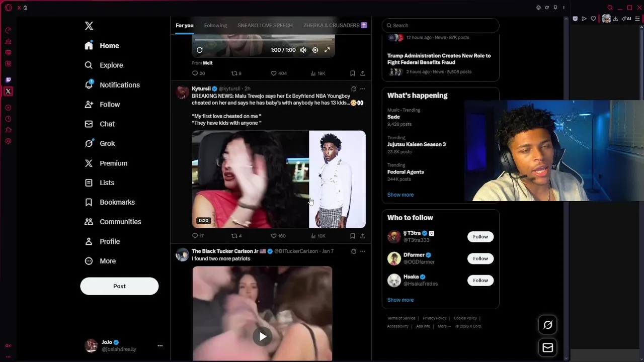Show more in What's happening
The image size is (644, 362).
pyautogui.click(x=400, y=195)
